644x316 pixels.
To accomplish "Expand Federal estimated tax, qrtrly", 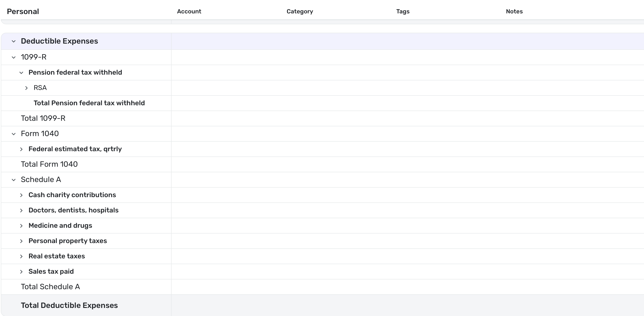I will (21, 149).
